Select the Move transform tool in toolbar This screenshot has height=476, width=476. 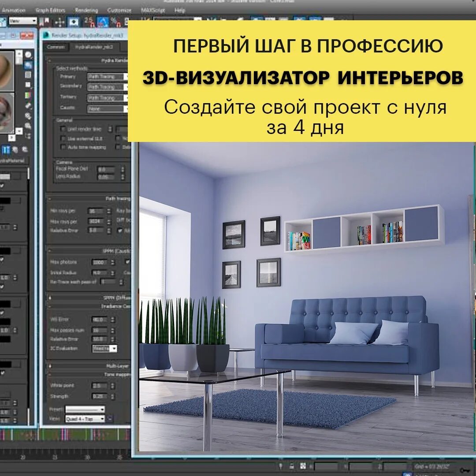59,22
